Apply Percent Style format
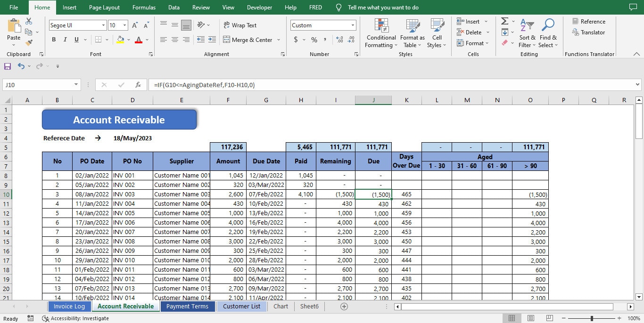 314,40
